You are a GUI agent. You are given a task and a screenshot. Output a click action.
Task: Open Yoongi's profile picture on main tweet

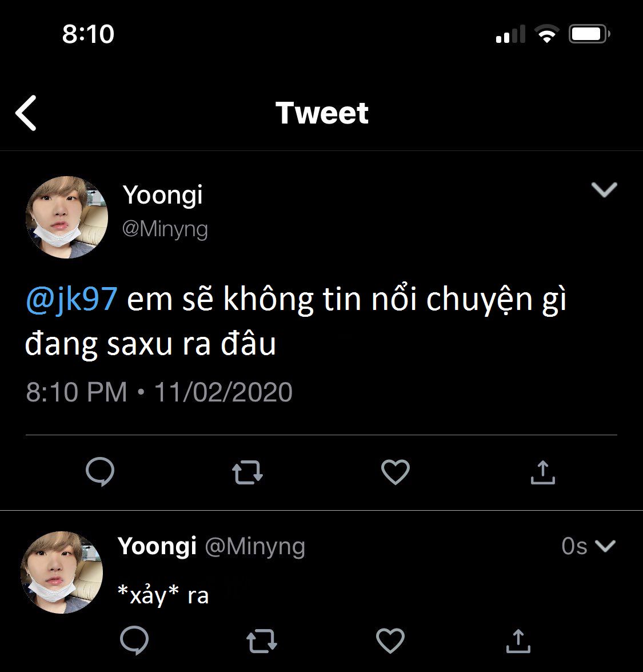coord(67,217)
